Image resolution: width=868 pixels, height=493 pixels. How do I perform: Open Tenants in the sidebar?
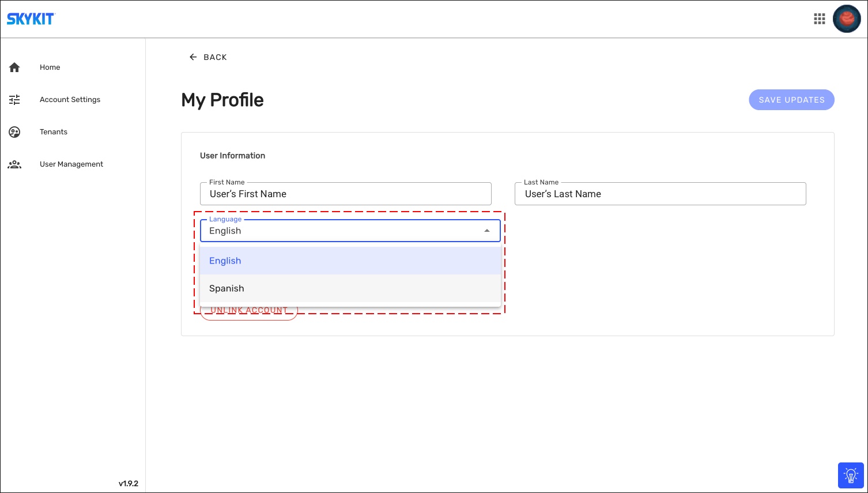pyautogui.click(x=54, y=132)
